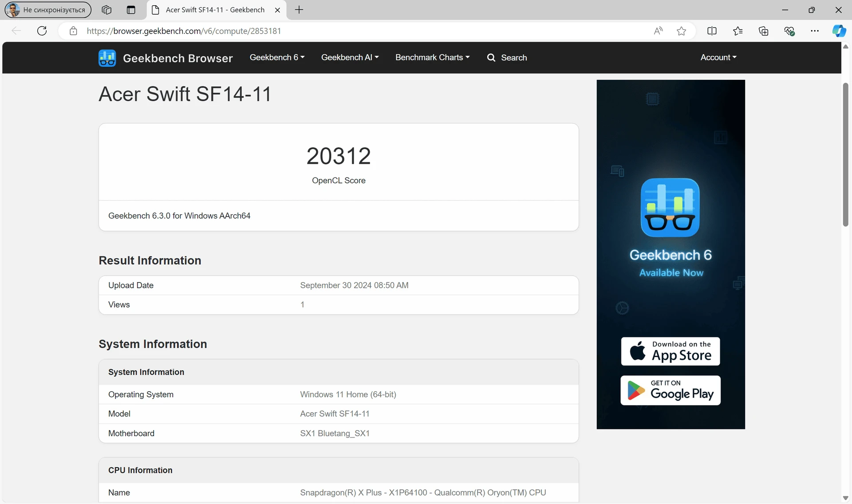Expand the Geekbench AI dropdown menu

point(350,57)
